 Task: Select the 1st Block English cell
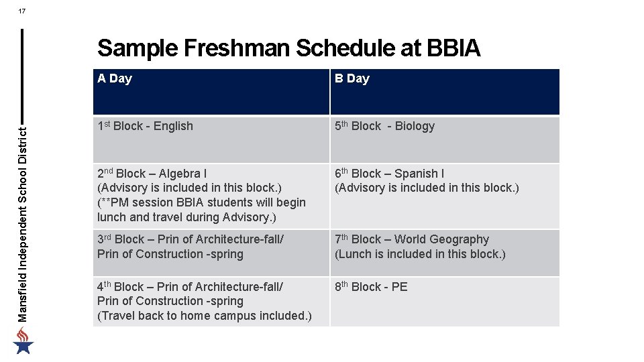pos(145,126)
